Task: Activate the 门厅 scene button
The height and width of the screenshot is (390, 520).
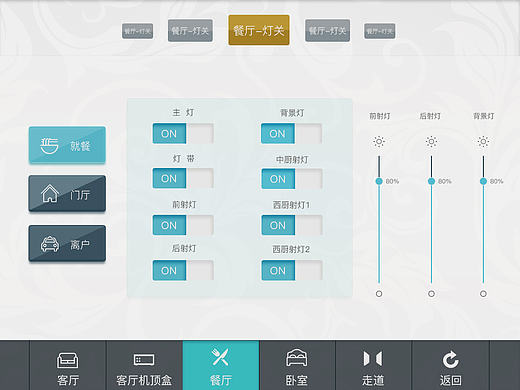Action: tap(67, 194)
